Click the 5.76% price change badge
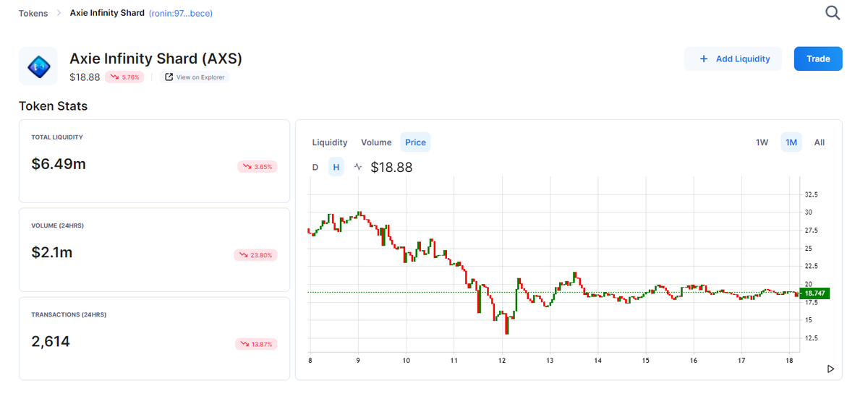 [125, 77]
